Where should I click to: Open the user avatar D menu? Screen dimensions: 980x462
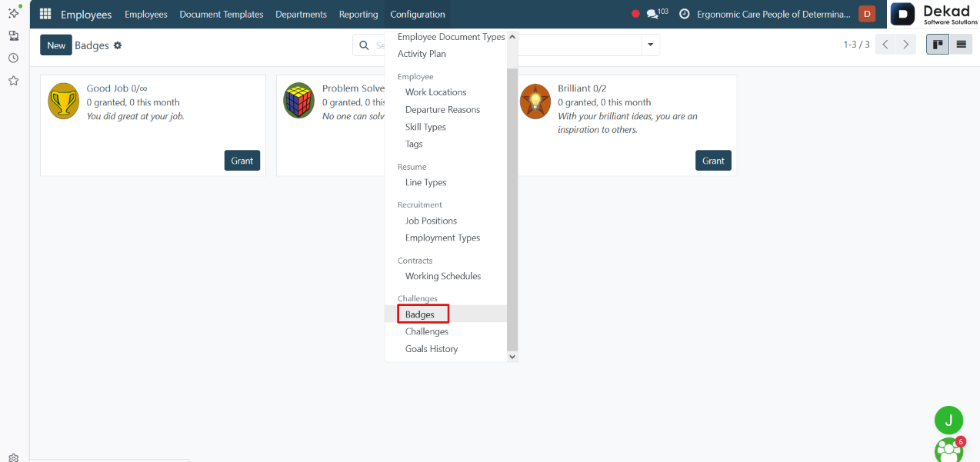867,14
